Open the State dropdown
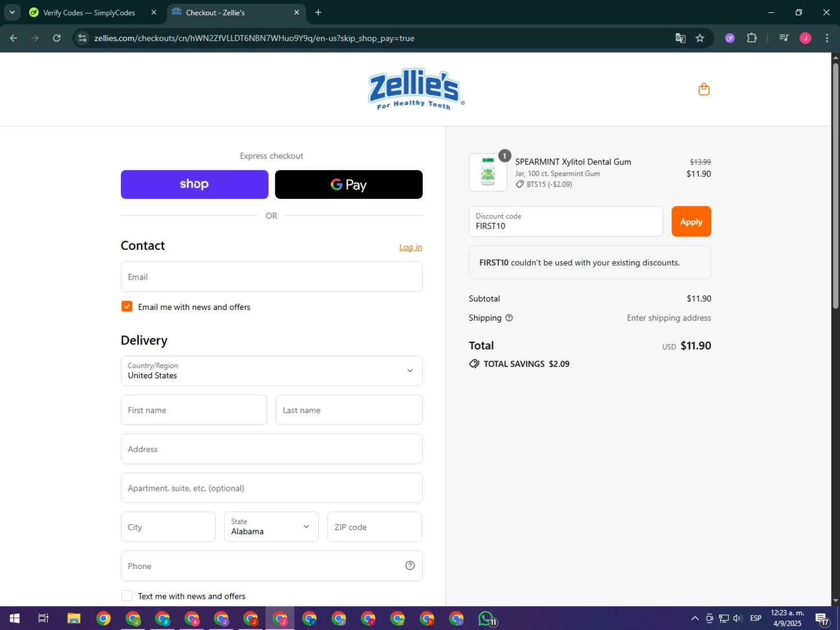 tap(272, 527)
